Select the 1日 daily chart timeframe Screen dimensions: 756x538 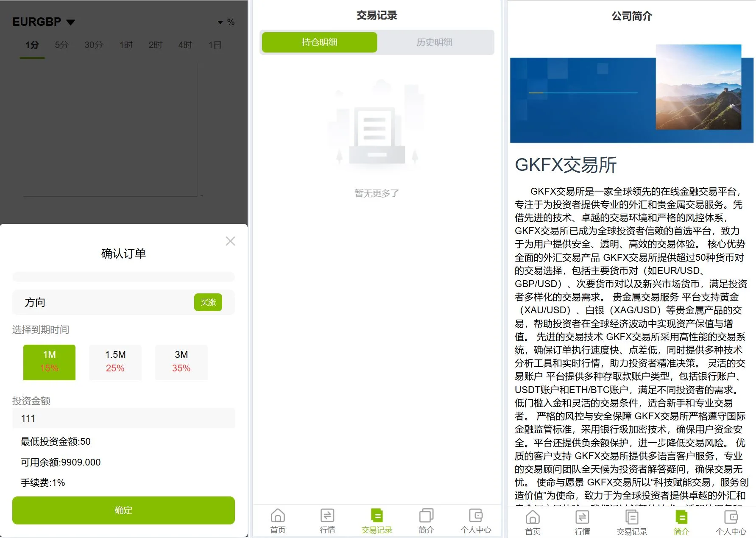point(214,44)
